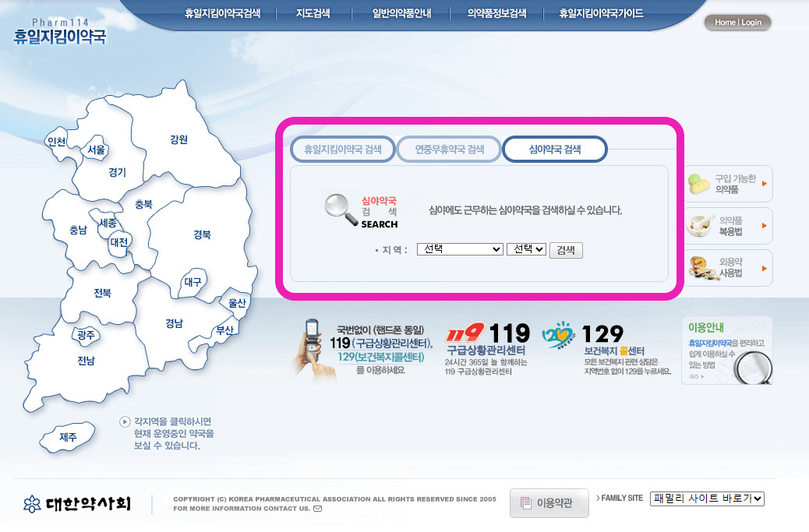The width and height of the screenshot is (809, 532).
Task: Open the first 지역 선택 dropdown
Action: pos(459,249)
